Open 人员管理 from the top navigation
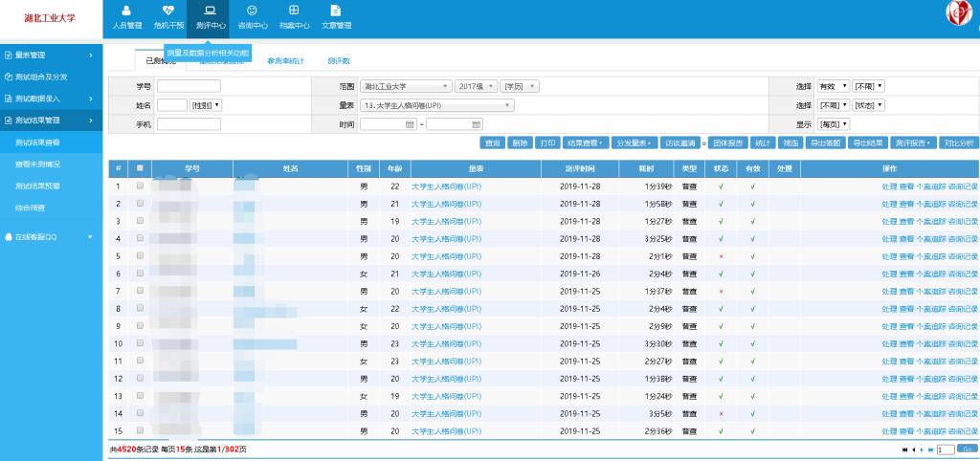Screen dimensions: 980x461 [x=127, y=16]
